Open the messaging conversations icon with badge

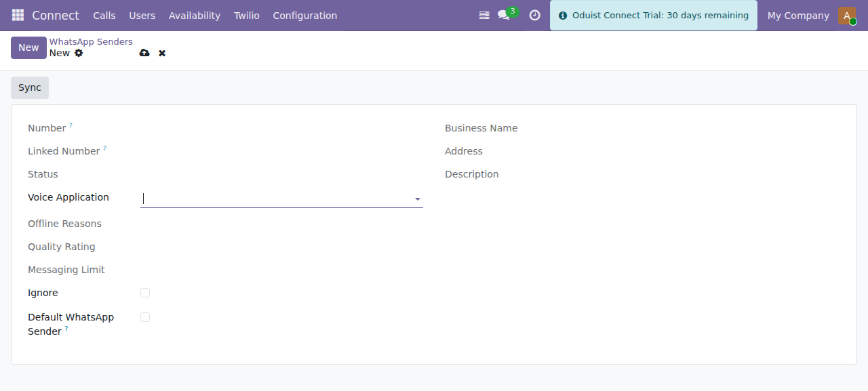[503, 15]
